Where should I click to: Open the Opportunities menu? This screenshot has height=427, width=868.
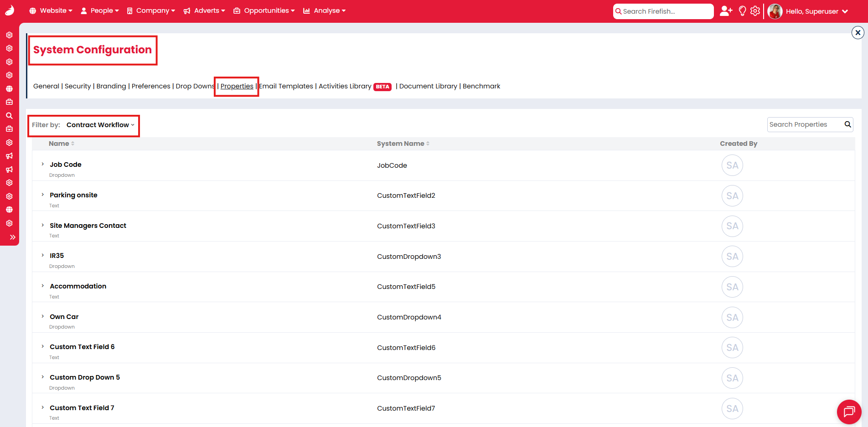pos(263,10)
